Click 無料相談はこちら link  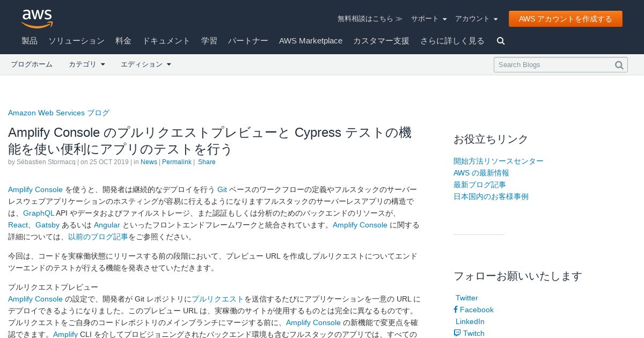point(370,19)
